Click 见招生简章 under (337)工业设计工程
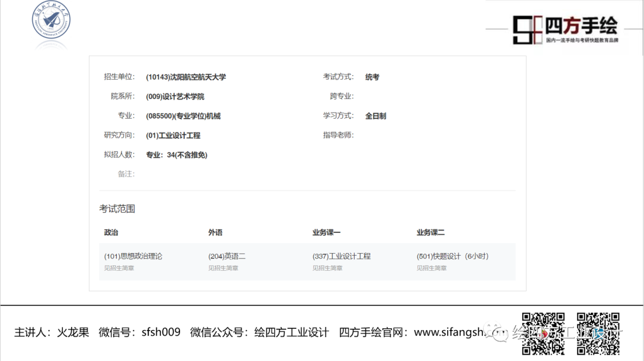The image size is (644, 361). 327,268
